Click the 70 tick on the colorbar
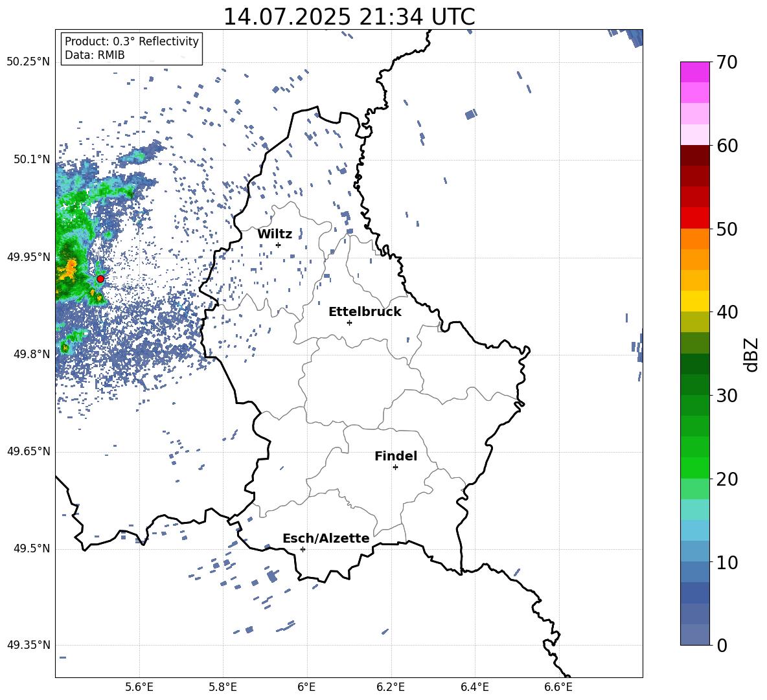Screen dimensions: 767x700 point(727,62)
